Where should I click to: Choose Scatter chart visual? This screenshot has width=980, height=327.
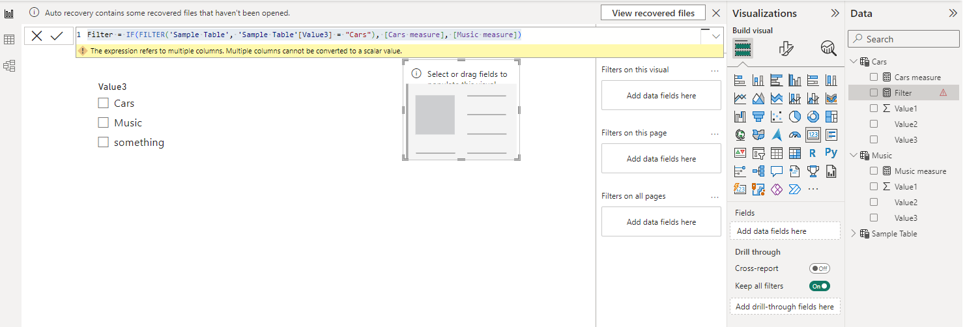click(x=777, y=117)
